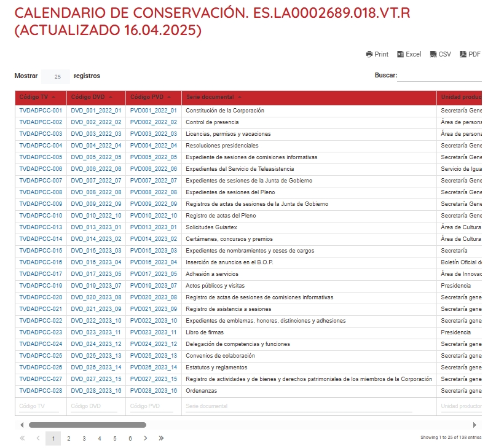This screenshot has width=496, height=448.
Task: Open the records-per-page selector showing 25
Action: point(57,77)
